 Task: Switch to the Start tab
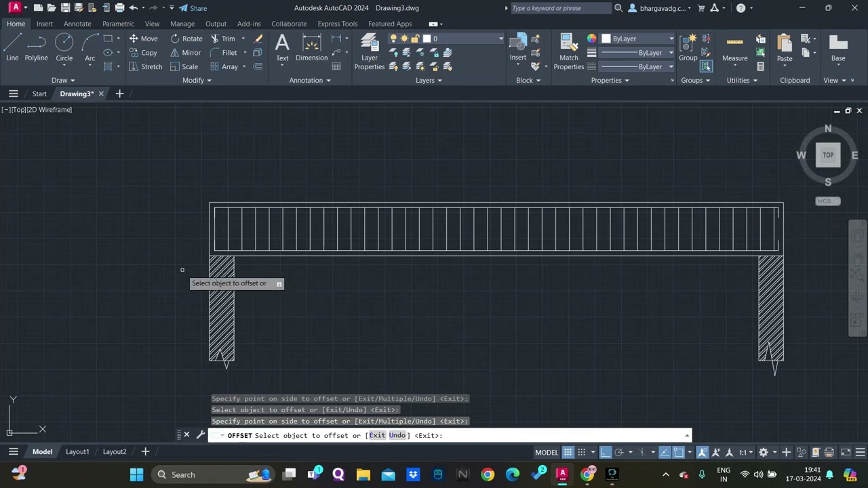tap(39, 94)
